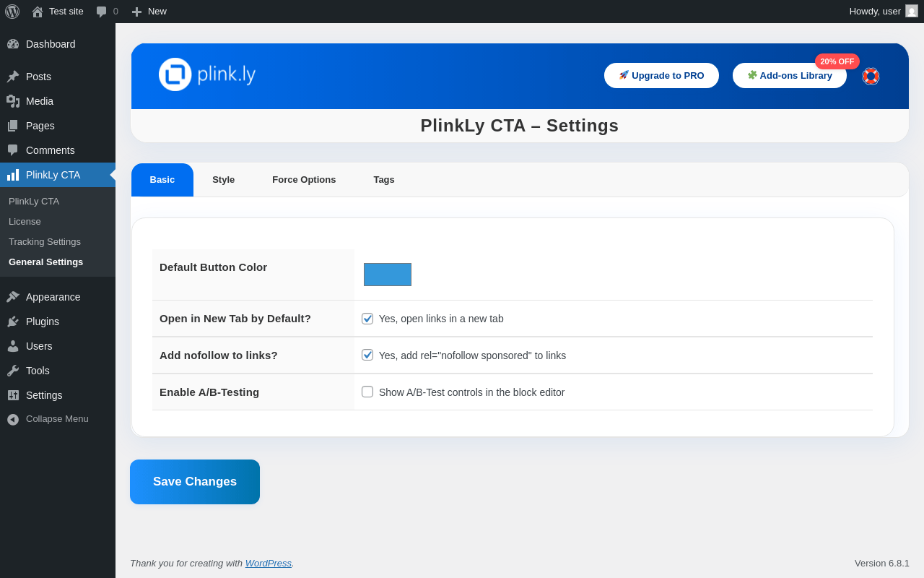Click the 20% OFF badge
Viewport: 924px width, 578px height.
tap(837, 61)
